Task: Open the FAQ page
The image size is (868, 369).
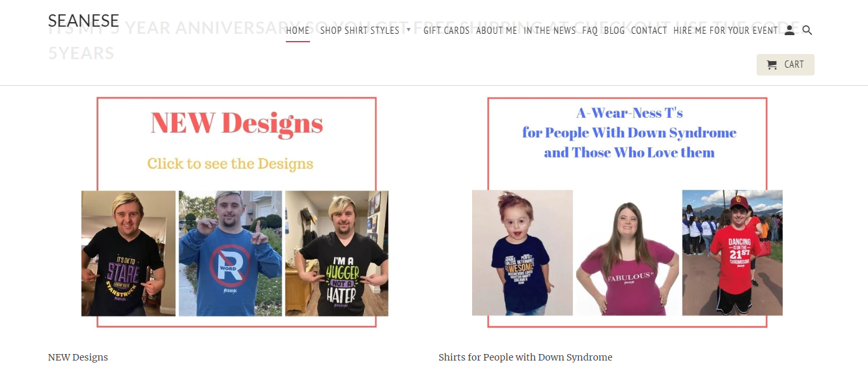Action: (x=590, y=30)
